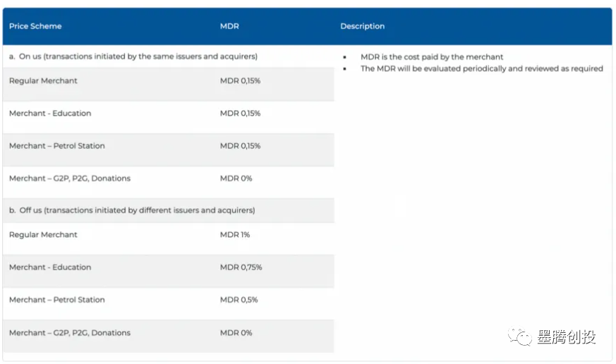Click the 'MDR will be evaluated periodically' bullet
The height and width of the screenshot is (364, 616).
pos(481,68)
